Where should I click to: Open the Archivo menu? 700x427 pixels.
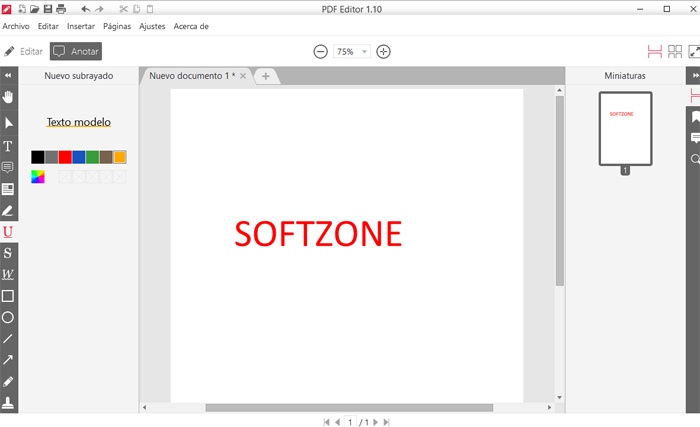coord(16,26)
